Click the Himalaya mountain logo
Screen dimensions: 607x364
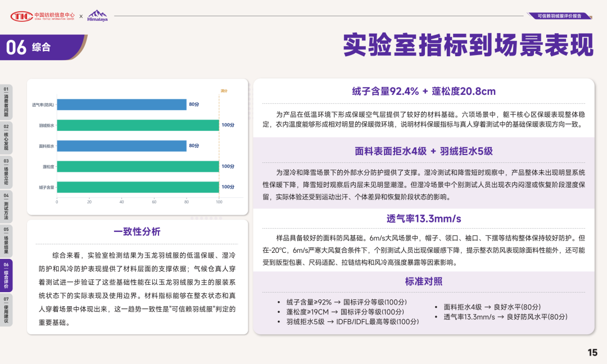pos(97,16)
